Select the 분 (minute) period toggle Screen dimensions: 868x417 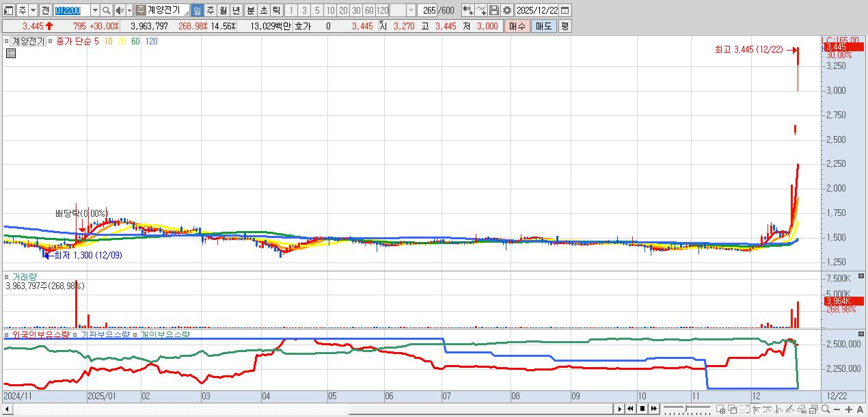250,10
